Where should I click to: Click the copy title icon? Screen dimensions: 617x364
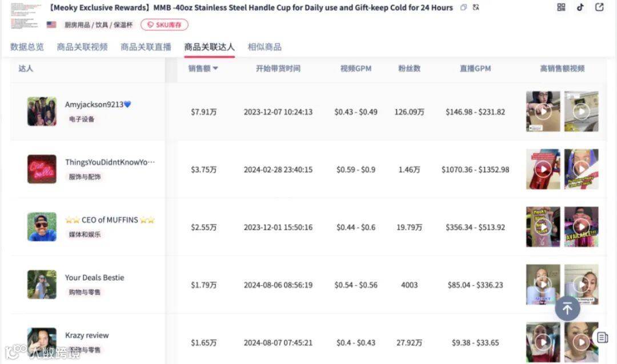pyautogui.click(x=463, y=7)
